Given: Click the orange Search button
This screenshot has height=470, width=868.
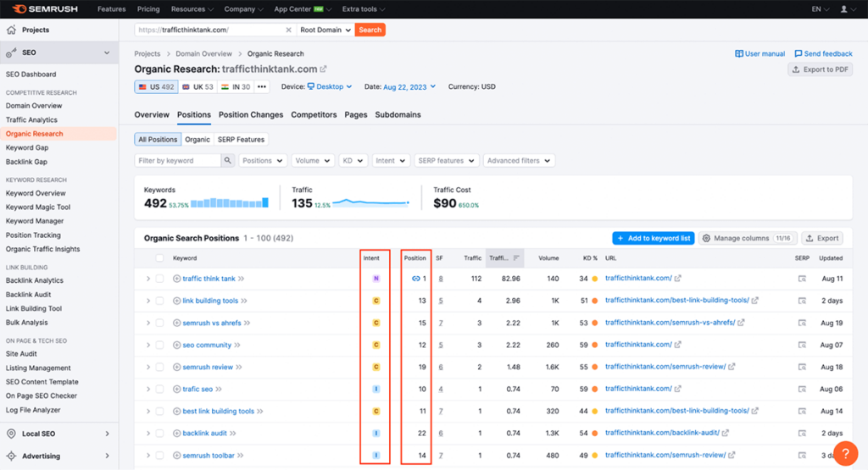Looking at the screenshot, I should (370, 30).
